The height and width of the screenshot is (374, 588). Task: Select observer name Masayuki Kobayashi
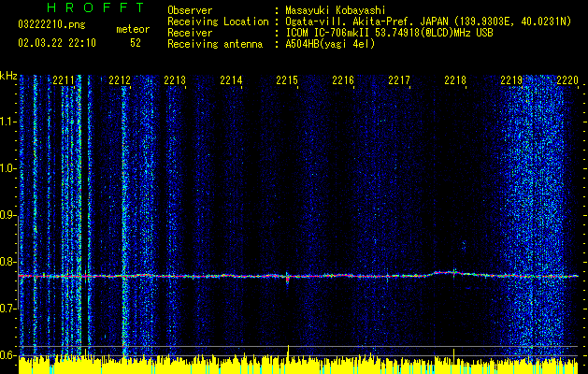[x=335, y=10]
